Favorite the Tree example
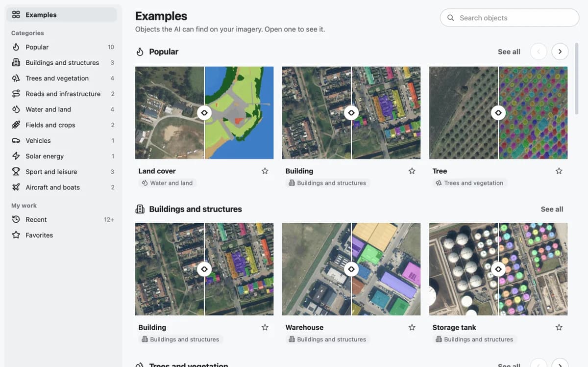588x367 pixels. (559, 171)
